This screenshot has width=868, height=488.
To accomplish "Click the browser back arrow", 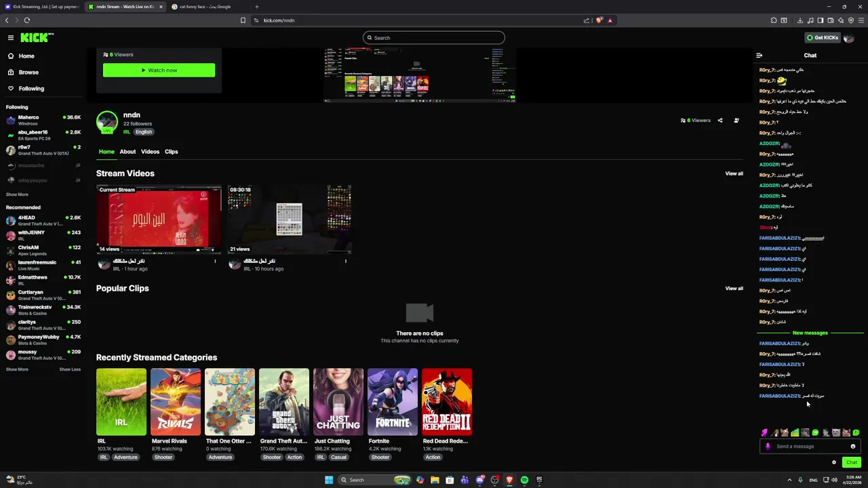I will [7, 20].
